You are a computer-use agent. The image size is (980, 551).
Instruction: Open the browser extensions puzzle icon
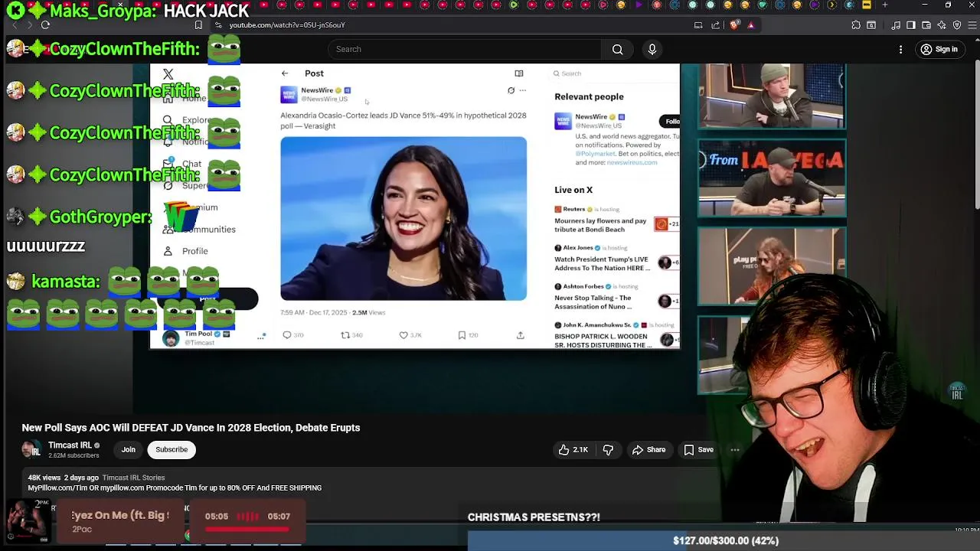tap(856, 25)
